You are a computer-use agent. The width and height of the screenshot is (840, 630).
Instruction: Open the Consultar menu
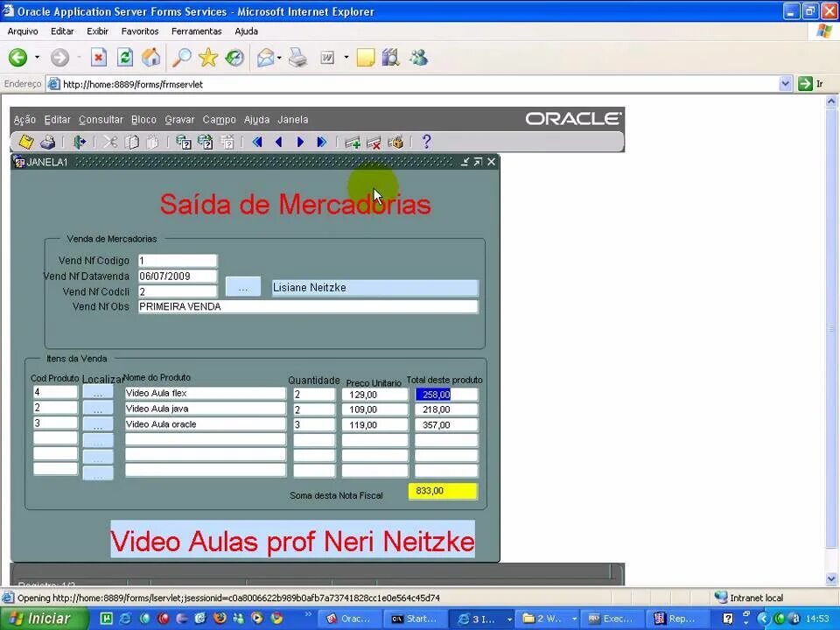click(101, 120)
